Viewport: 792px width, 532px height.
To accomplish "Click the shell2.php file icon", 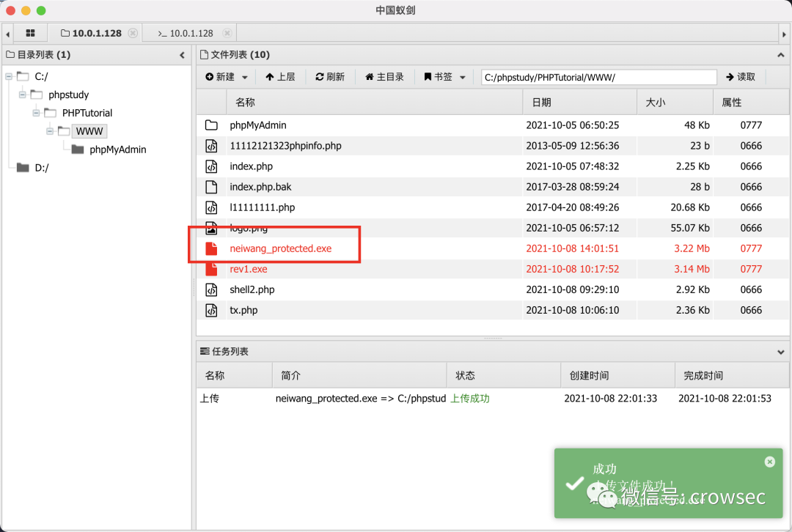I will pos(212,289).
